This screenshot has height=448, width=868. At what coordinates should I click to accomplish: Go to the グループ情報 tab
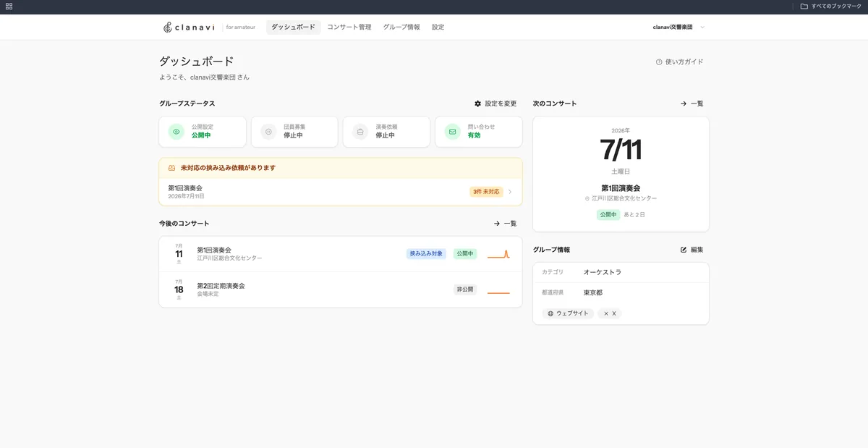pos(401,27)
